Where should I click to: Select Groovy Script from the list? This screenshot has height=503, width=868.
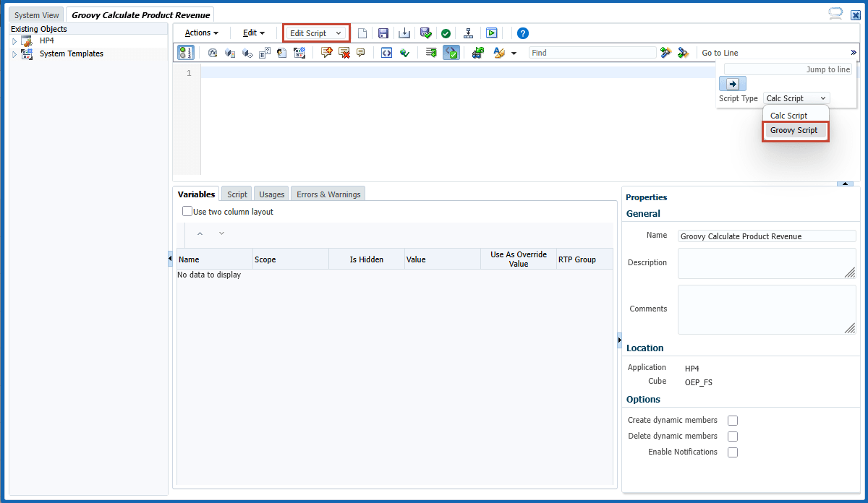pos(794,130)
